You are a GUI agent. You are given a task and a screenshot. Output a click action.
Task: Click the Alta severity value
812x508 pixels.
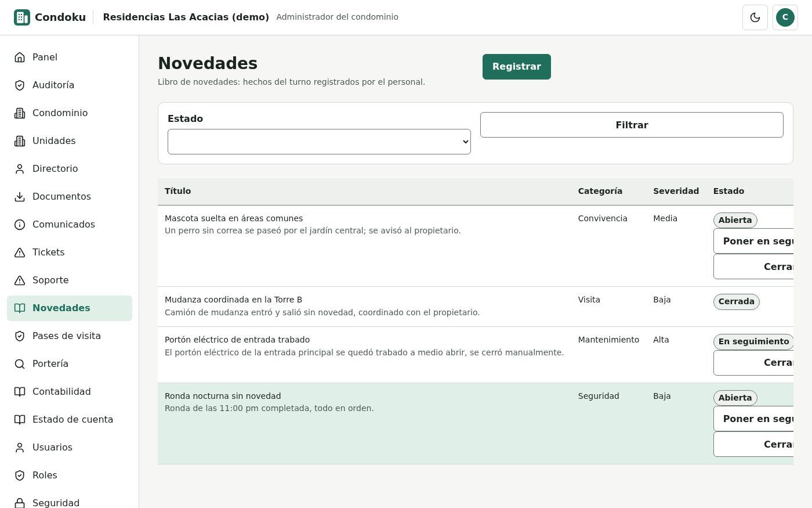[661, 340]
